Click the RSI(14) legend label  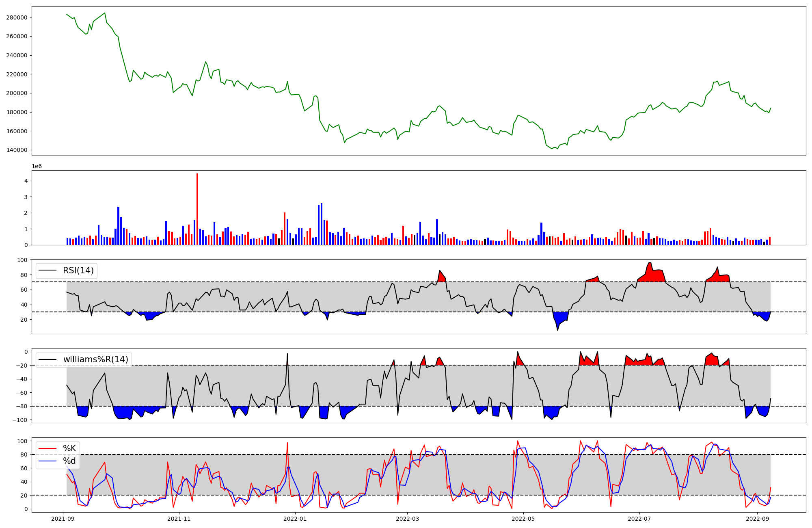78,270
